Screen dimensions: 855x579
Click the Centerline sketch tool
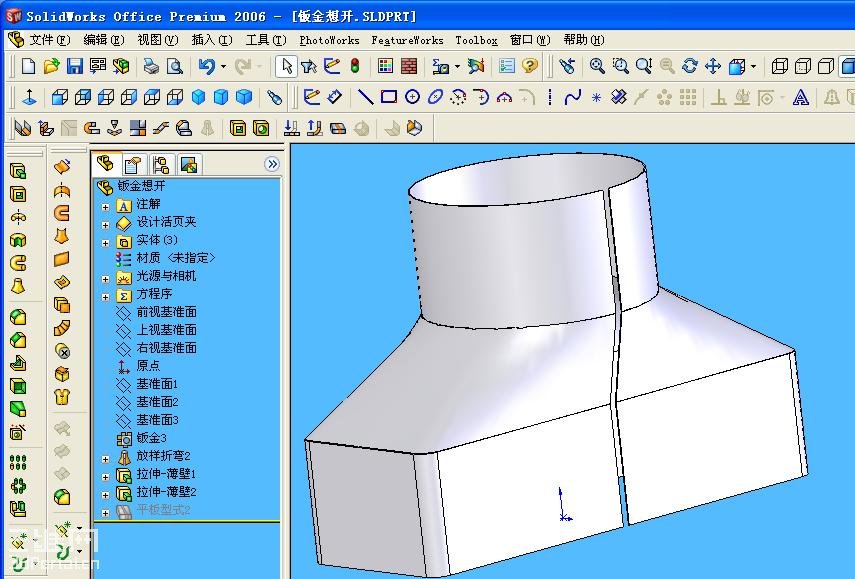(550, 98)
